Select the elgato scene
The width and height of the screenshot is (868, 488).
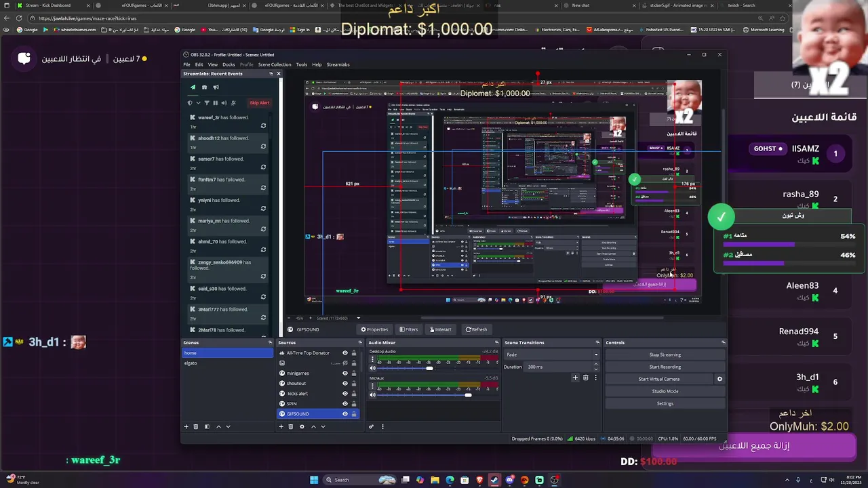[227, 363]
